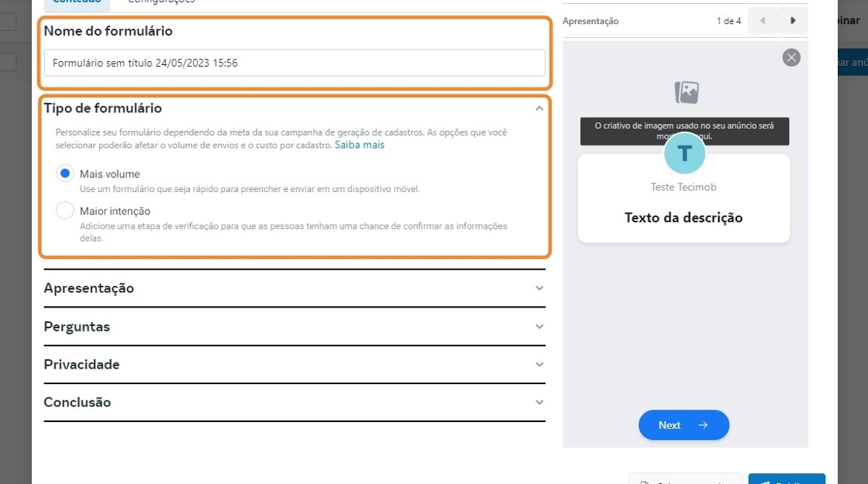
Task: Expand the Privacidade section
Action: [539, 364]
